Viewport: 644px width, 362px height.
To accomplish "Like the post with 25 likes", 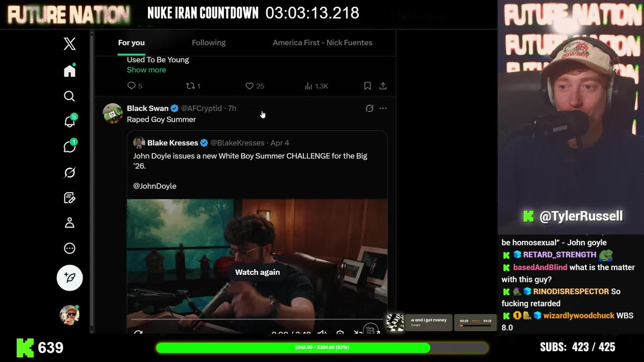I will click(254, 86).
